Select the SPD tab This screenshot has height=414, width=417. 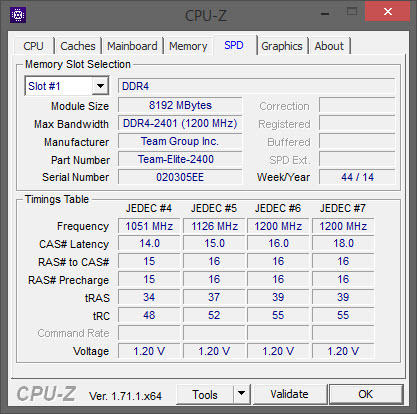(x=234, y=45)
